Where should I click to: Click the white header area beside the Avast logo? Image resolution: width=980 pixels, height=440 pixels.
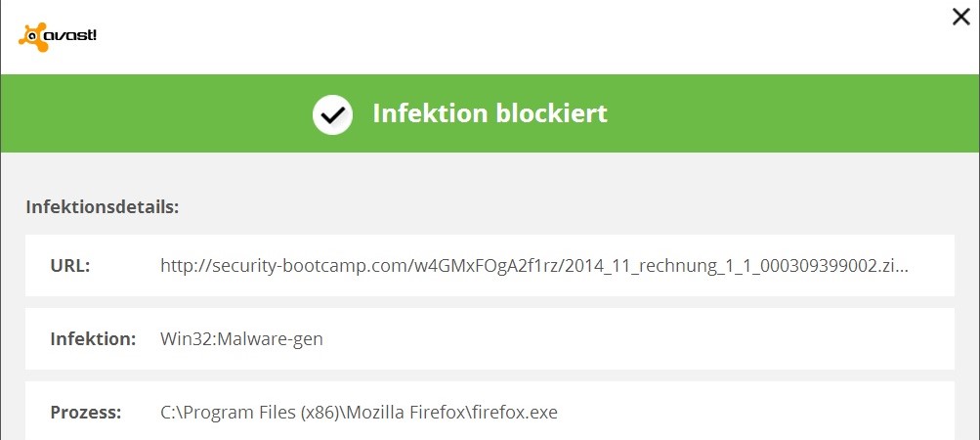coord(500,37)
